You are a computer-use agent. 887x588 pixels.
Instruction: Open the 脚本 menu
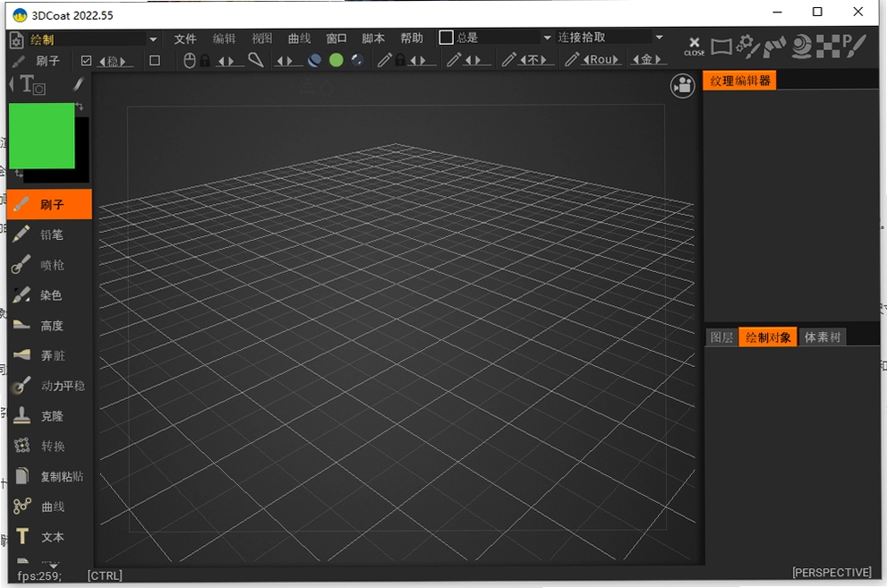(x=372, y=38)
